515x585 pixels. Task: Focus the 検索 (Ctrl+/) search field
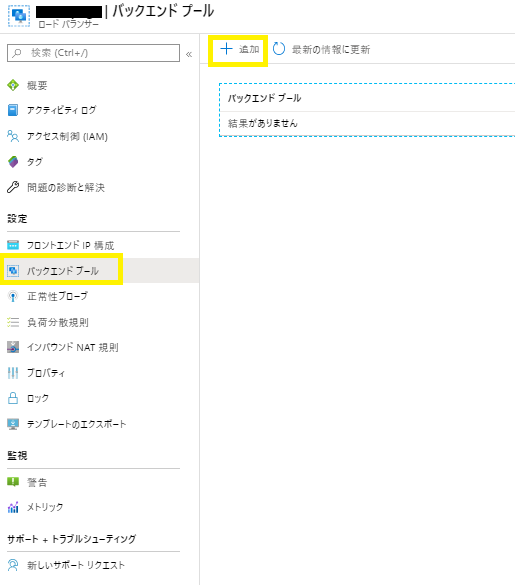pyautogui.click(x=93, y=53)
